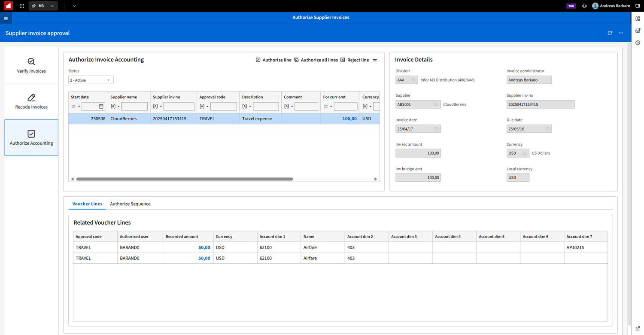644x335 pixels.
Task: Switch to the Authorize Sequence tab
Action: (130, 204)
